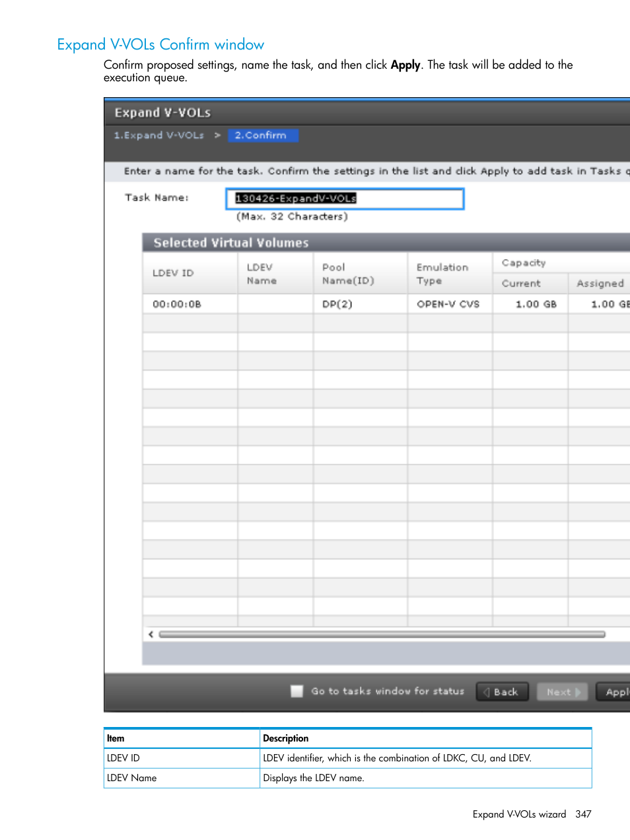Click the LDEV Name column header
This screenshot has width=630, height=840.
tap(275, 273)
